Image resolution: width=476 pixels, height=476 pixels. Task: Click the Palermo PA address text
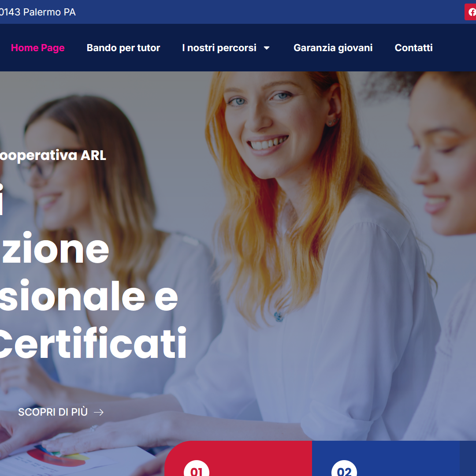coord(37,12)
